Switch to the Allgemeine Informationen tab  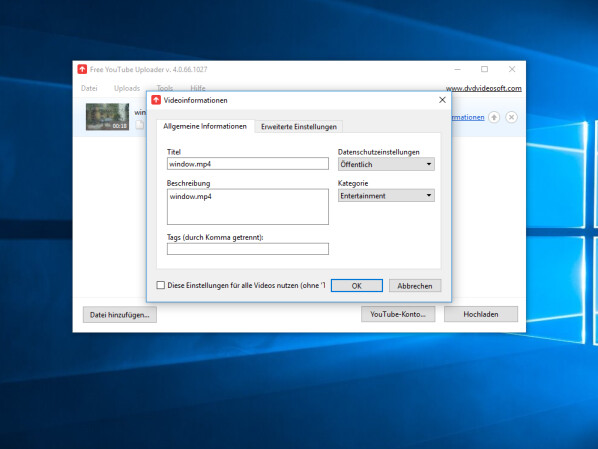click(x=205, y=126)
